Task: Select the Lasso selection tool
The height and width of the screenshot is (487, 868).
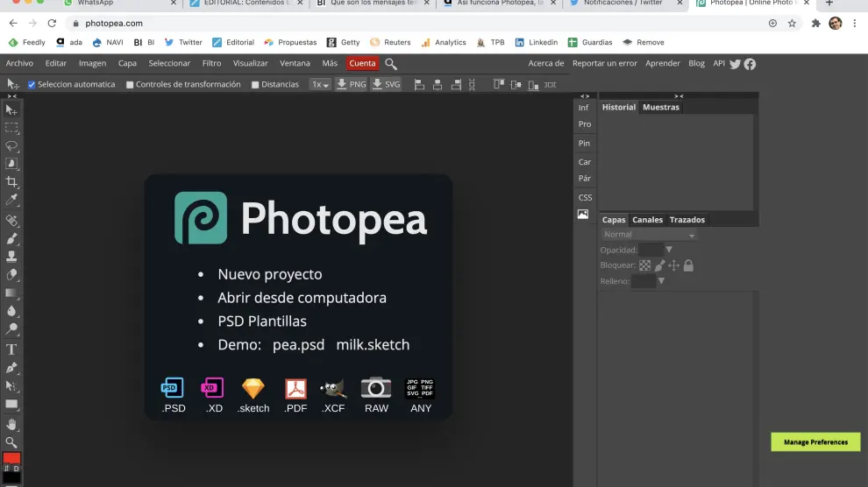Action: point(11,145)
